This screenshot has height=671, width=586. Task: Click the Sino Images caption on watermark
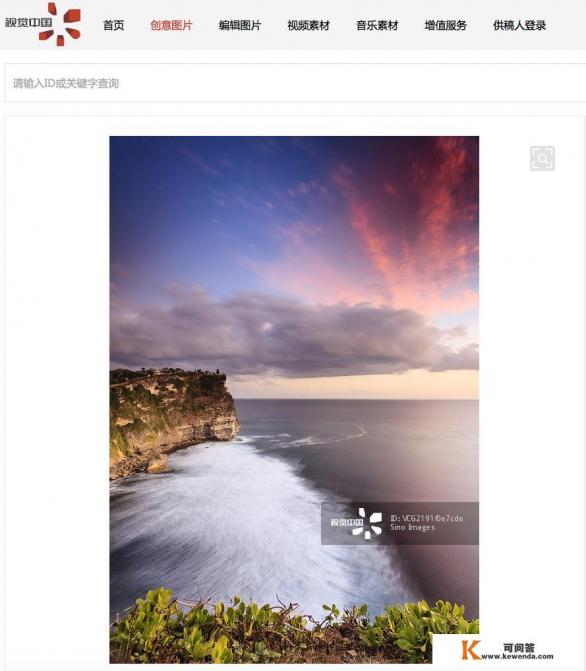[412, 528]
